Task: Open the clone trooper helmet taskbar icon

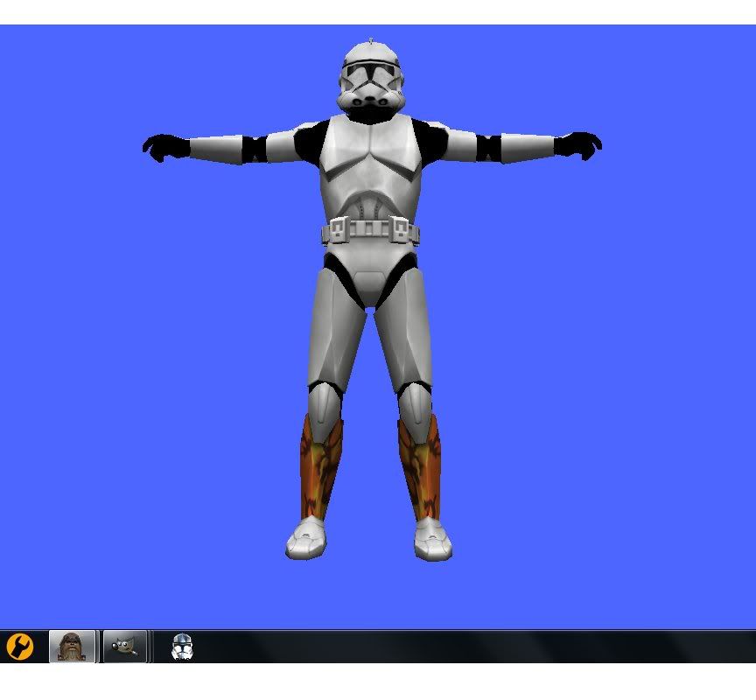Action: point(182,647)
